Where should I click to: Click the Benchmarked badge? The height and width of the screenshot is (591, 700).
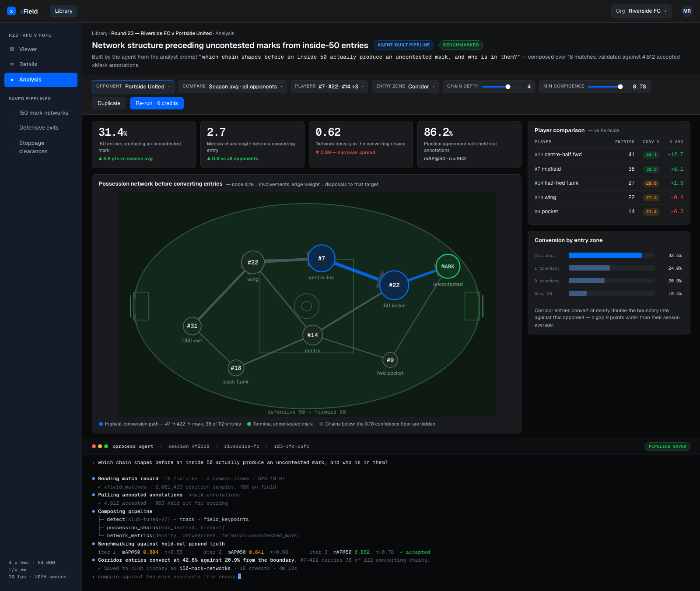461,45
